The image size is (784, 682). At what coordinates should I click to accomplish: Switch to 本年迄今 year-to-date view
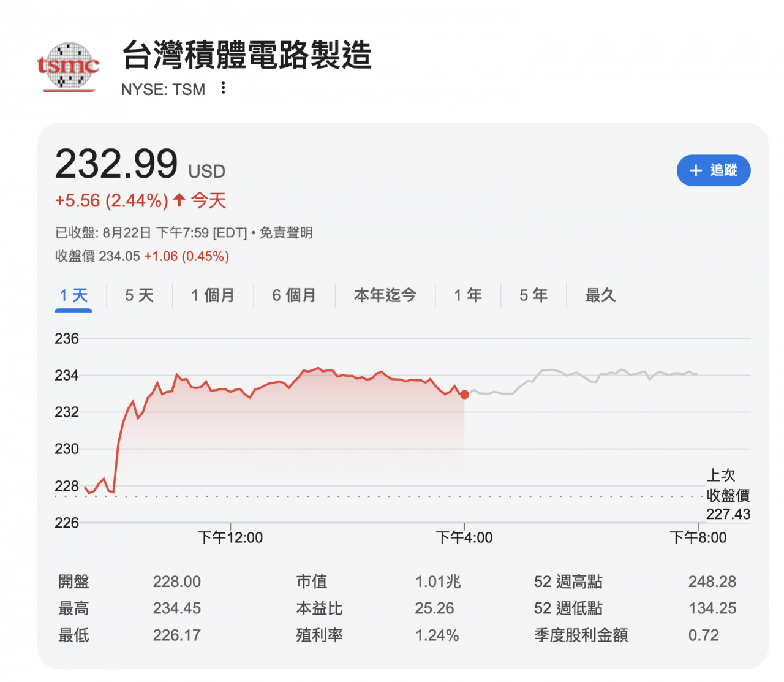[x=385, y=295]
